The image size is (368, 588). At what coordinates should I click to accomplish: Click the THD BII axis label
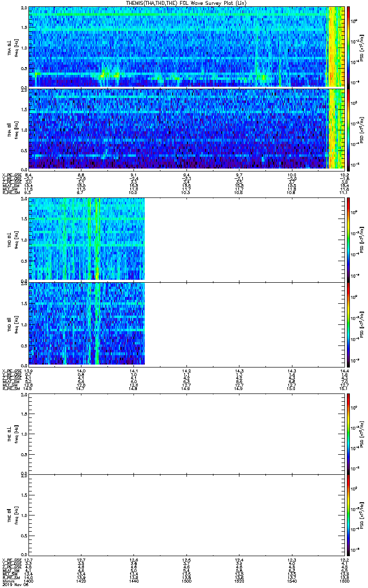(x=10, y=324)
